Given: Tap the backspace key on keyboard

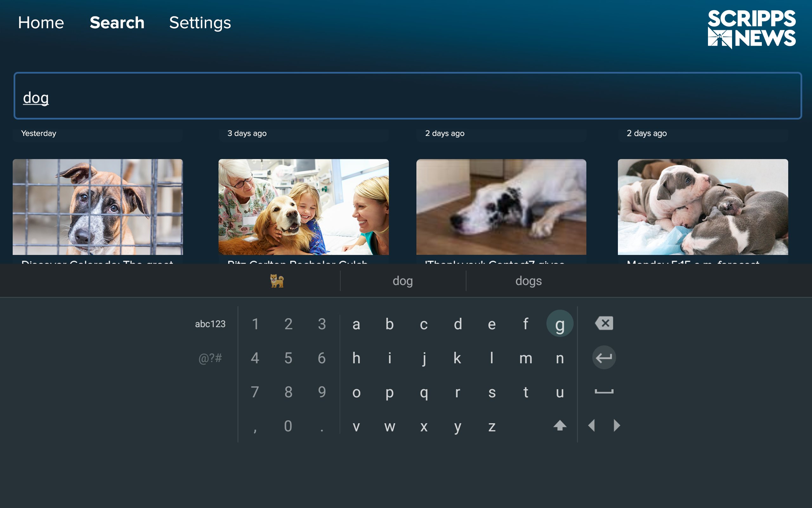Looking at the screenshot, I should 604,324.
